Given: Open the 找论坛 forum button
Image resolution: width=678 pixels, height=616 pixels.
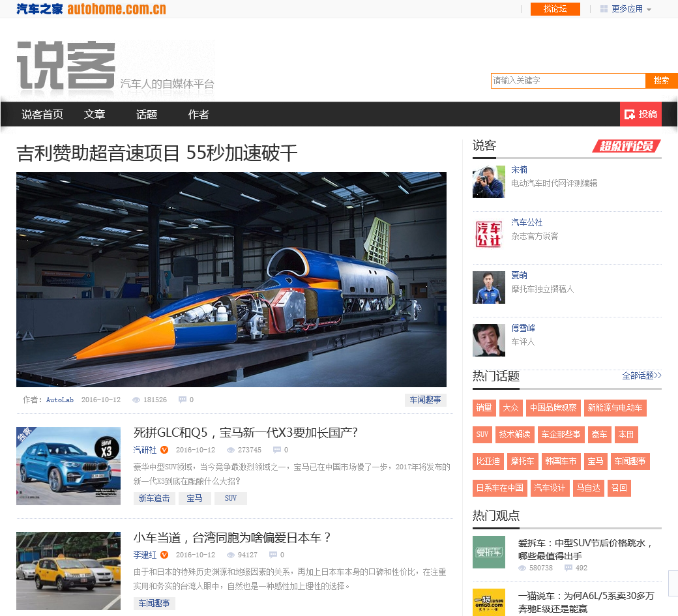Looking at the screenshot, I should [555, 8].
